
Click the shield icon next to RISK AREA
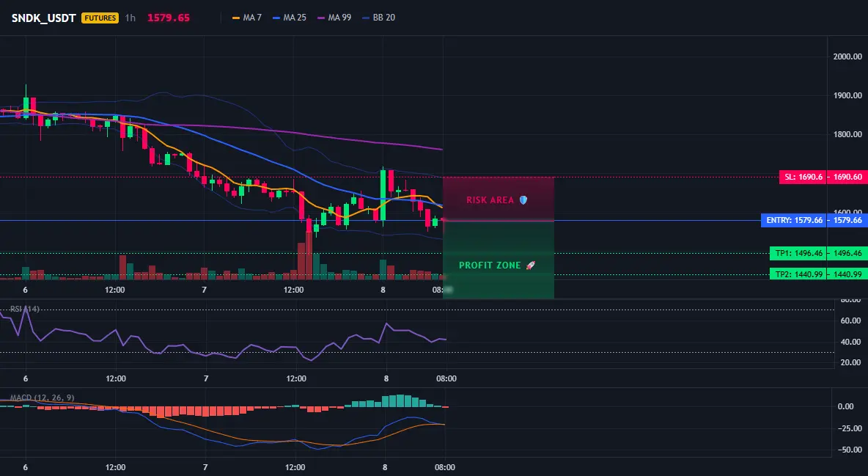[523, 200]
